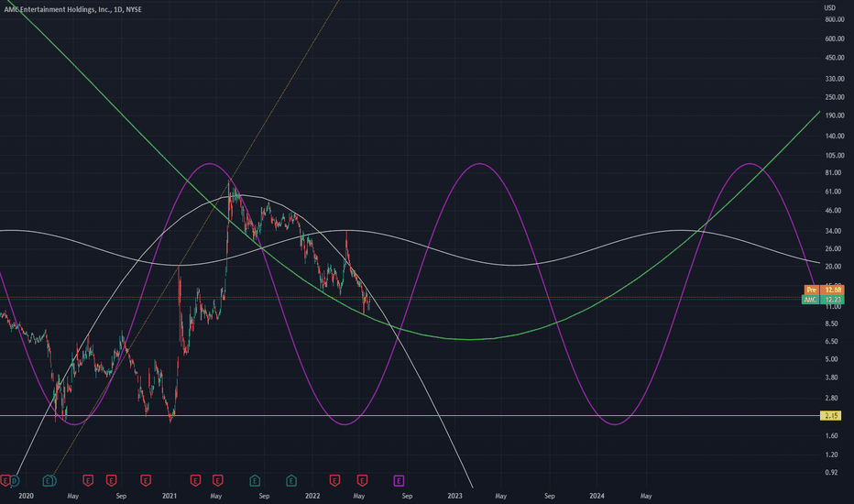Screen dimensions: 854x504
Task: Click the yellow 2.15 price label
Action: point(830,416)
